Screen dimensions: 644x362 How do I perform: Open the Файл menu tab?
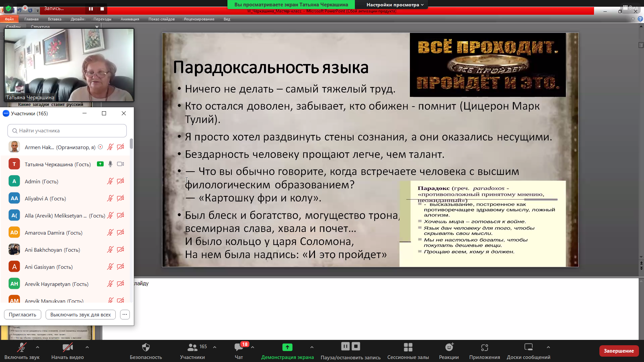coord(9,19)
